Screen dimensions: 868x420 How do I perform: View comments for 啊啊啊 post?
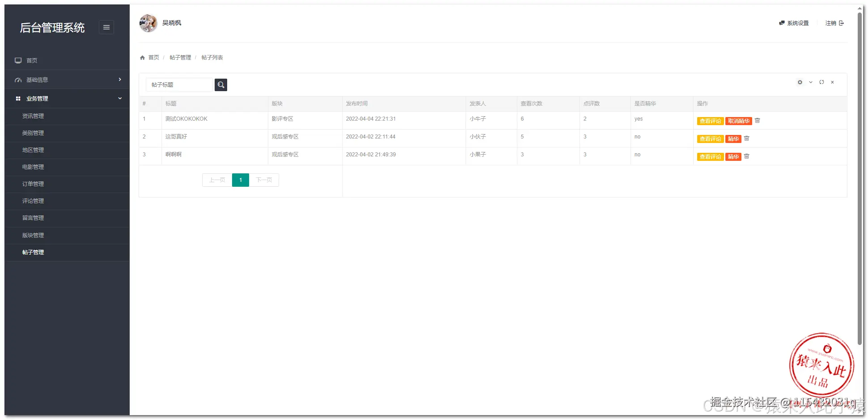[x=710, y=157]
